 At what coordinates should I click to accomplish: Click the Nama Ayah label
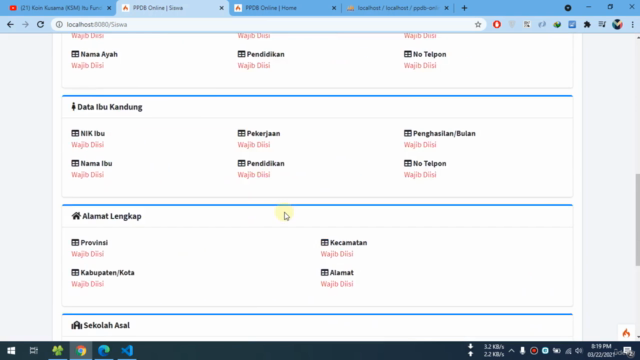coord(99,54)
